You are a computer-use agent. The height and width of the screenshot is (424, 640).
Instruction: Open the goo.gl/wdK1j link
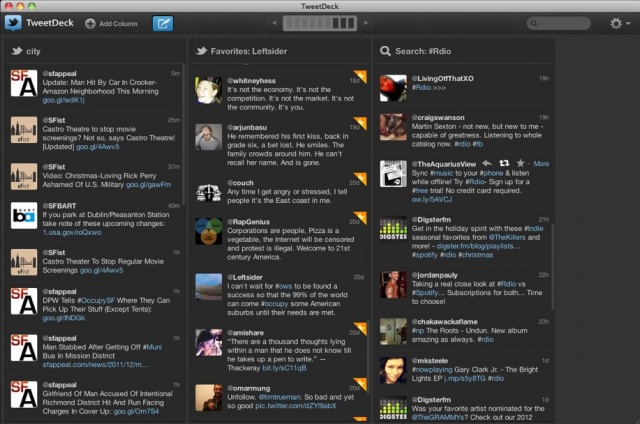click(63, 100)
